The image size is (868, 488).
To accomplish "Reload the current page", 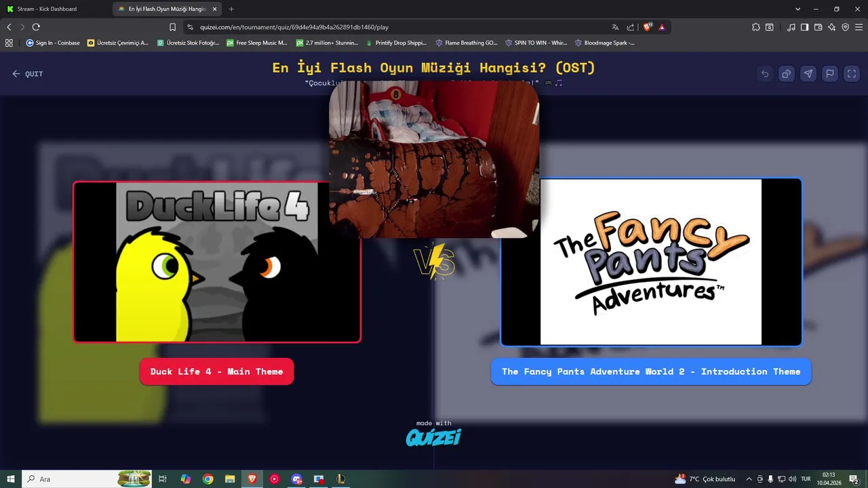I will coord(36,27).
